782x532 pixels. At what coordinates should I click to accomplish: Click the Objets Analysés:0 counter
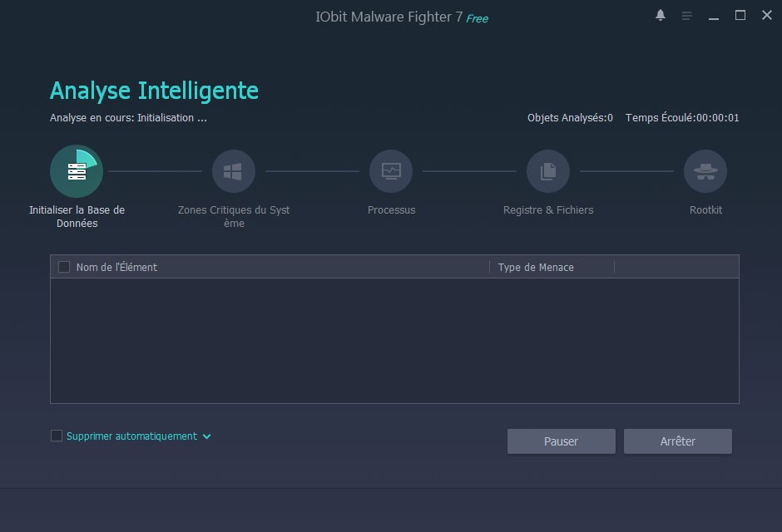click(x=570, y=118)
